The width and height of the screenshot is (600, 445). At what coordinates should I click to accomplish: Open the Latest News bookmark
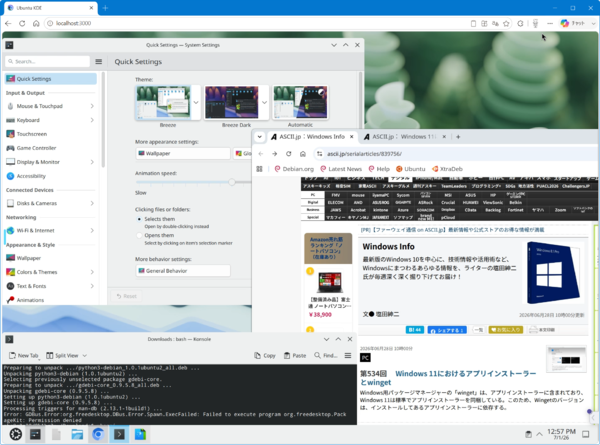(341, 169)
